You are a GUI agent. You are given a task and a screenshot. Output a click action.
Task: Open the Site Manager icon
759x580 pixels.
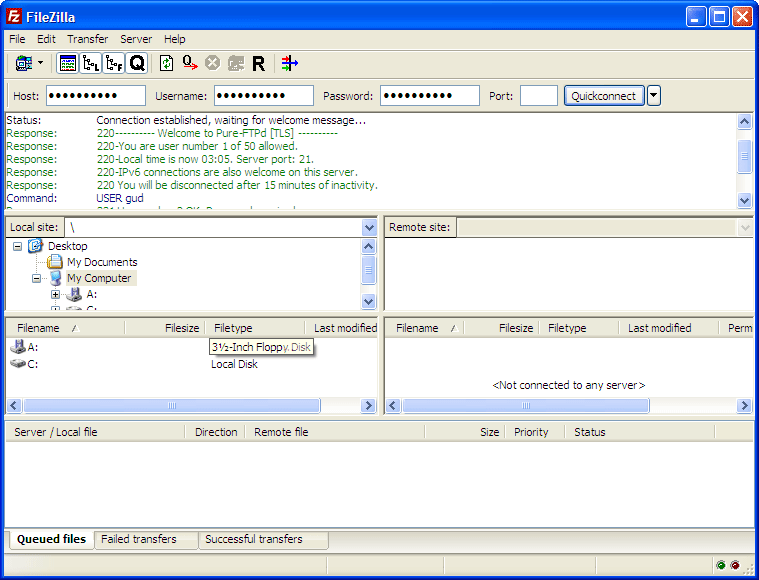click(x=24, y=63)
